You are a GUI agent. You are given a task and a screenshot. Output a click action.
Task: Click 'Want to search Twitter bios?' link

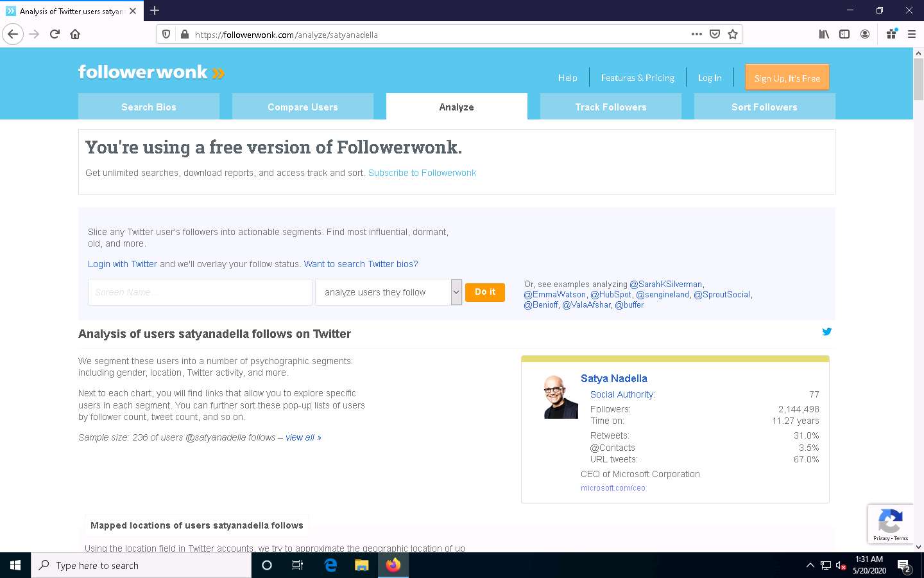coord(361,264)
